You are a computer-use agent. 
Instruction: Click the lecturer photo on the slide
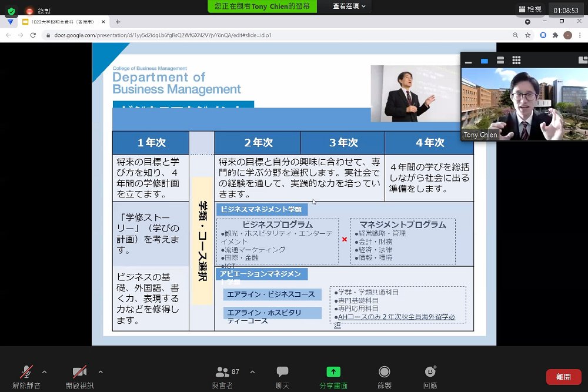point(416,93)
